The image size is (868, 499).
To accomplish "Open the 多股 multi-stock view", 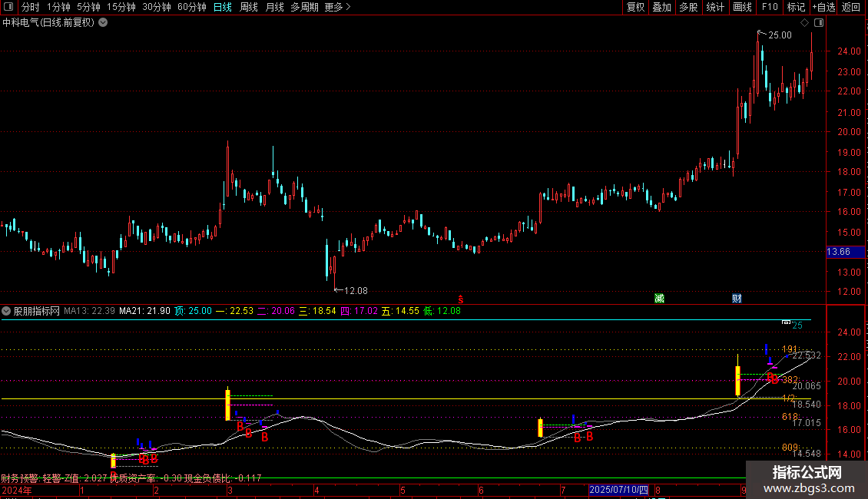I will tap(689, 7).
